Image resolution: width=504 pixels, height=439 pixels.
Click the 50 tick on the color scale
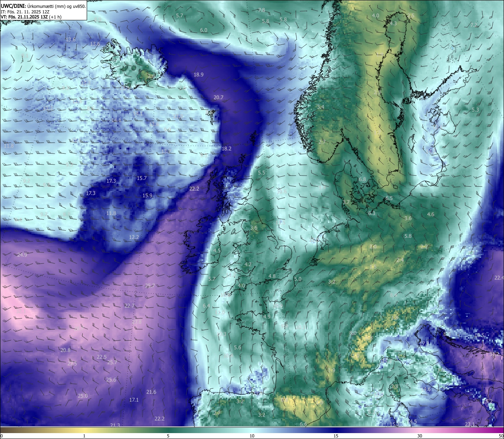pyautogui.click(x=501, y=436)
